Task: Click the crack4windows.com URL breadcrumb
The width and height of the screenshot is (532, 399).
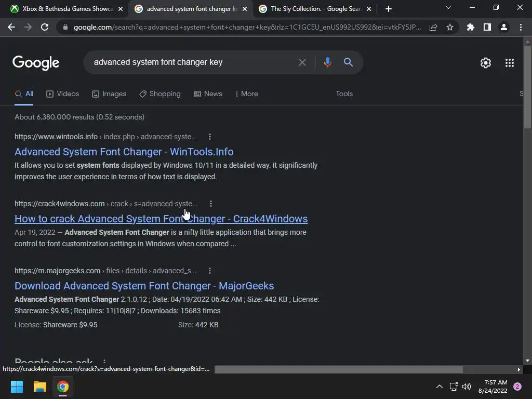Action: click(x=106, y=204)
